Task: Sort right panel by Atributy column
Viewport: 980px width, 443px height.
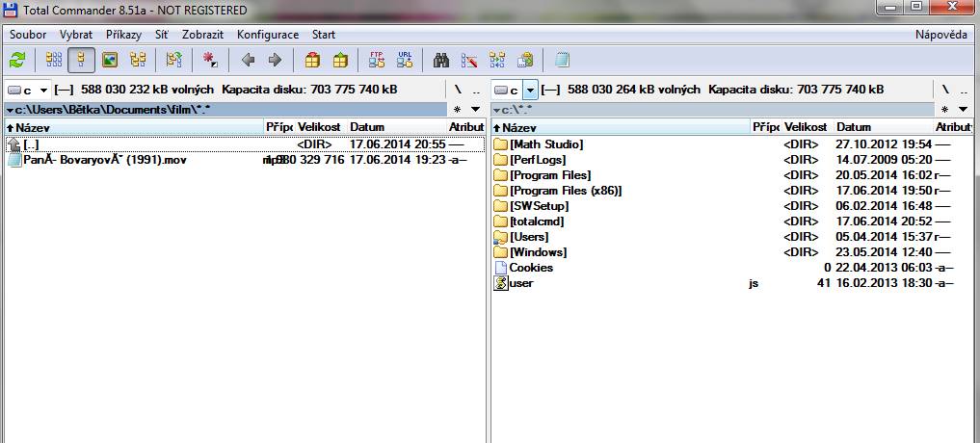Action: pyautogui.click(x=953, y=127)
